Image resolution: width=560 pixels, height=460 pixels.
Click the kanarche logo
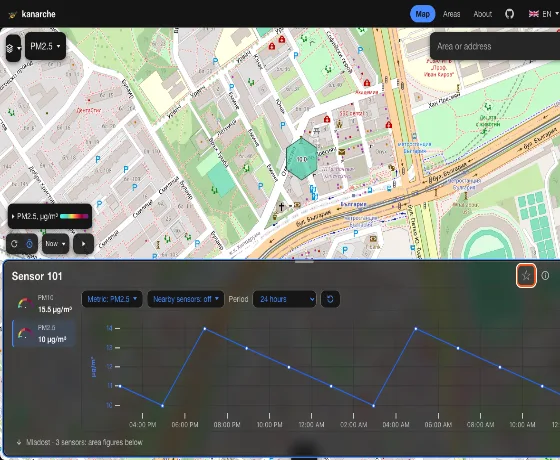(x=32, y=14)
